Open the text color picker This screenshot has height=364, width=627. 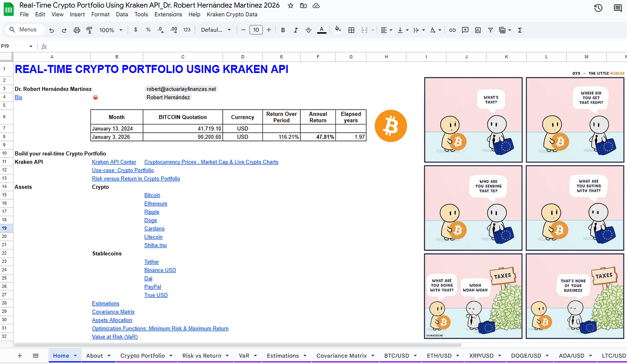coord(322,30)
